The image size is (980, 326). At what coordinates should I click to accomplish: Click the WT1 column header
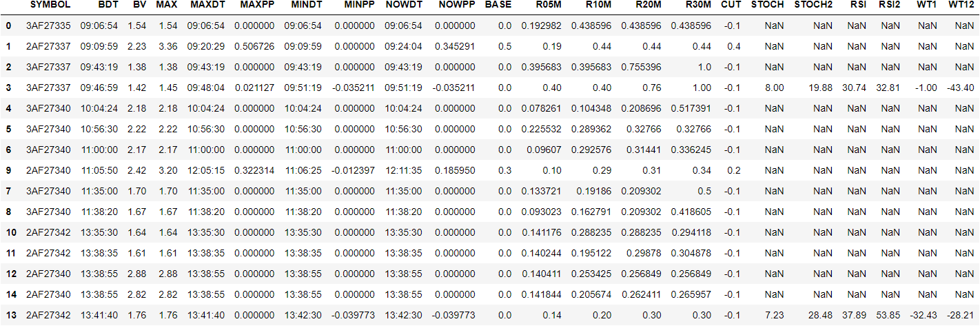click(x=927, y=5)
